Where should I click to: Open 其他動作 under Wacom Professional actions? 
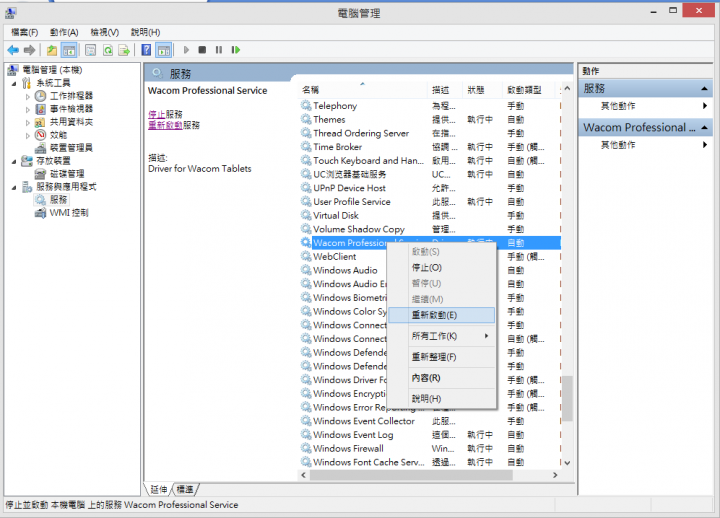click(x=618, y=145)
